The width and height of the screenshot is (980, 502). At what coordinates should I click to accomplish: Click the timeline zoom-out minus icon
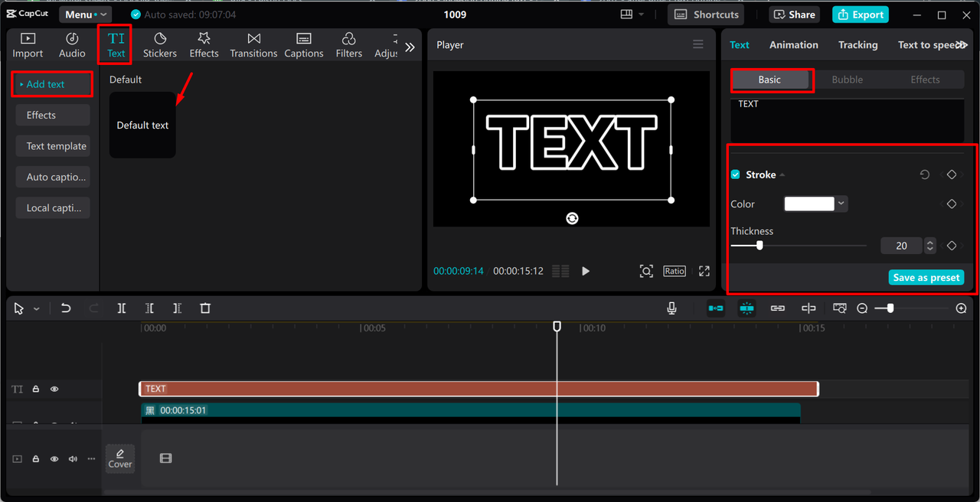click(x=862, y=308)
